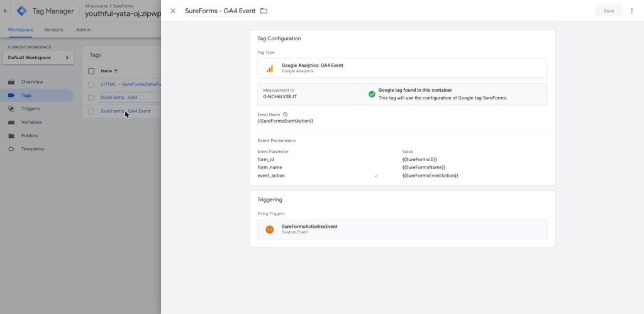The width and height of the screenshot is (644, 314).
Task: Click the help icon next to Event Name
Action: pos(286,115)
